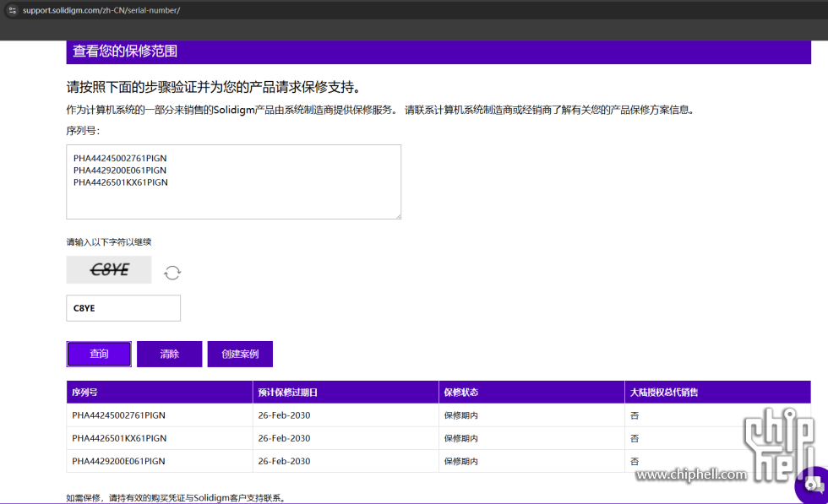The height and width of the screenshot is (504, 828).
Task: Click the captcha input field containing C8YE
Action: point(123,308)
